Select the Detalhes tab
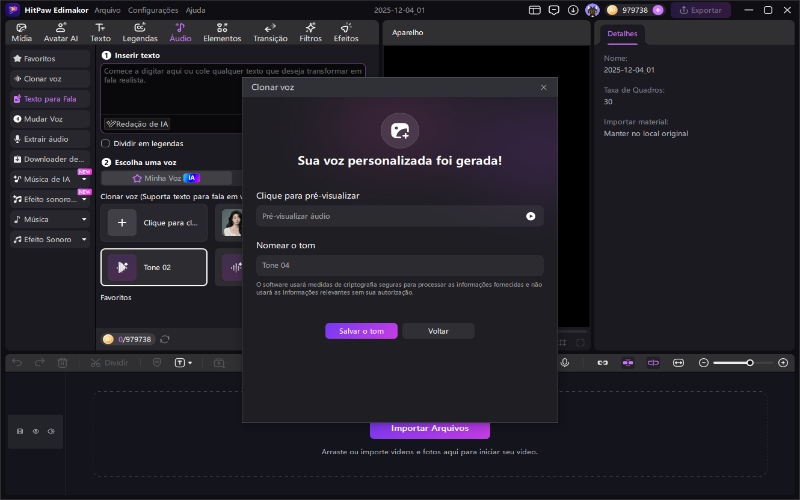Image resolution: width=800 pixels, height=500 pixels. [x=622, y=34]
